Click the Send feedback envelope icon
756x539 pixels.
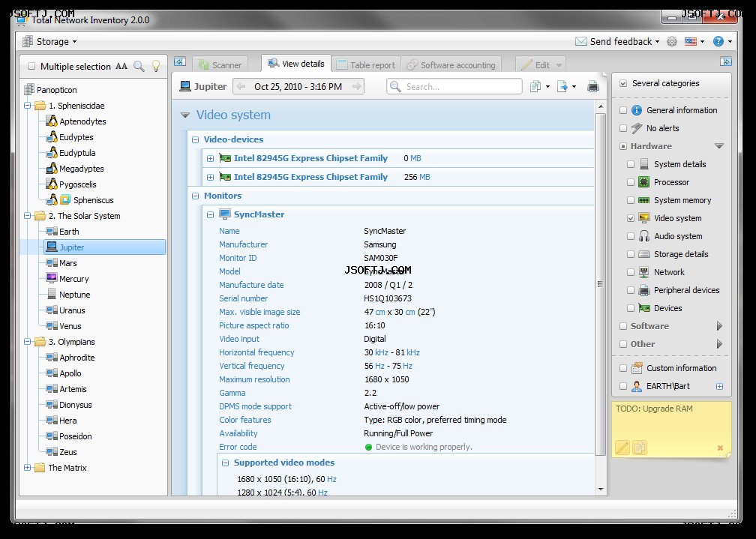(581, 41)
